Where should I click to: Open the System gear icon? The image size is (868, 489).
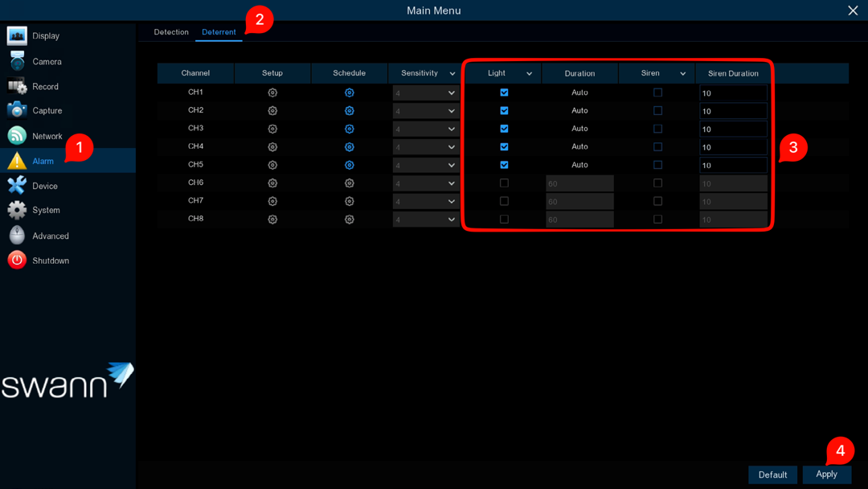pos(17,210)
